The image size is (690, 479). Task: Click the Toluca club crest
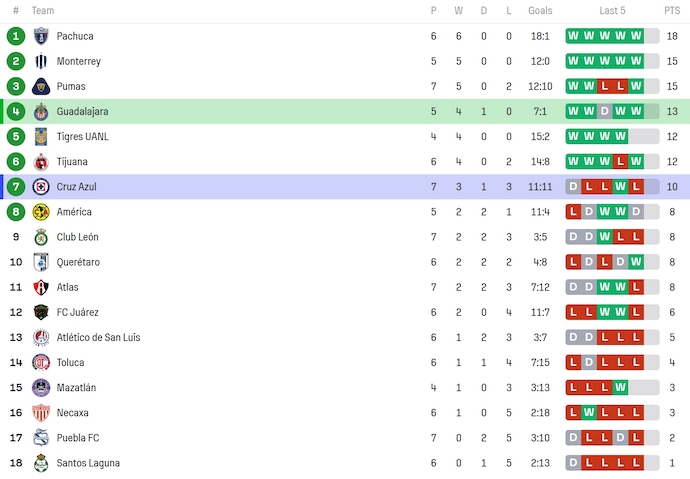[41, 362]
